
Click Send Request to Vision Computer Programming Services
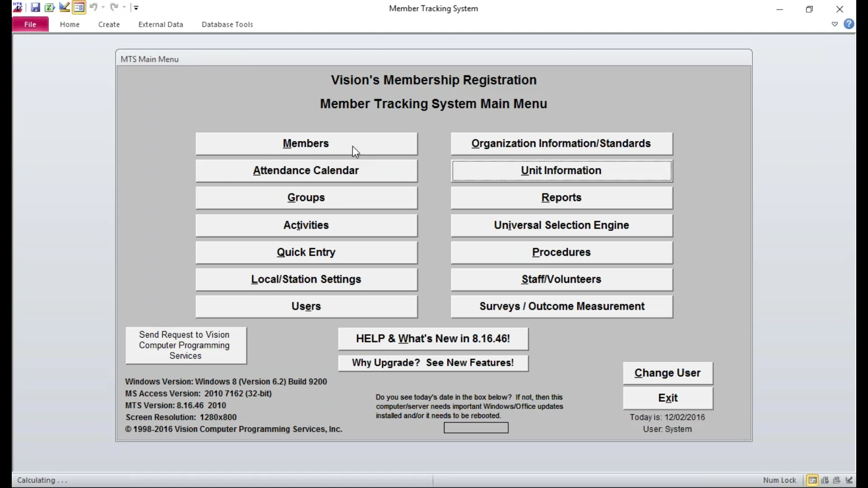click(186, 345)
